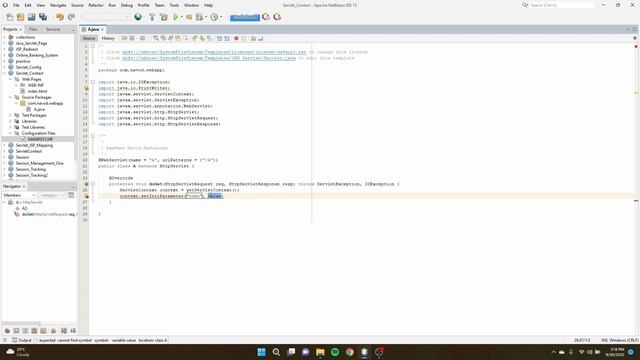Viewport: 640px width, 360px height.
Task: Click the error hint icon on line 26
Action: [86, 196]
